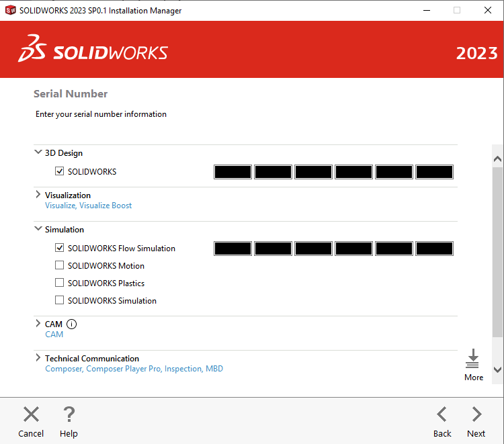Click the Cancel X icon

tap(31, 414)
